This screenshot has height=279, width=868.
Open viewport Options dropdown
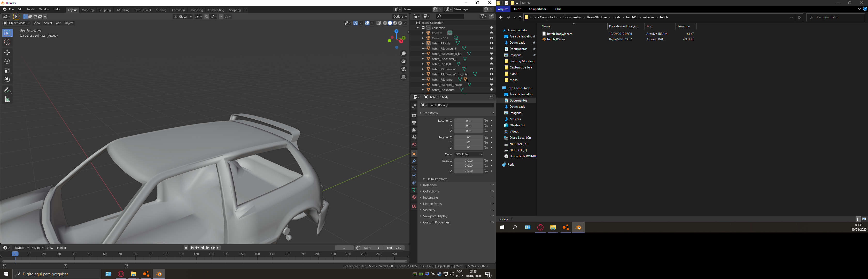click(400, 17)
